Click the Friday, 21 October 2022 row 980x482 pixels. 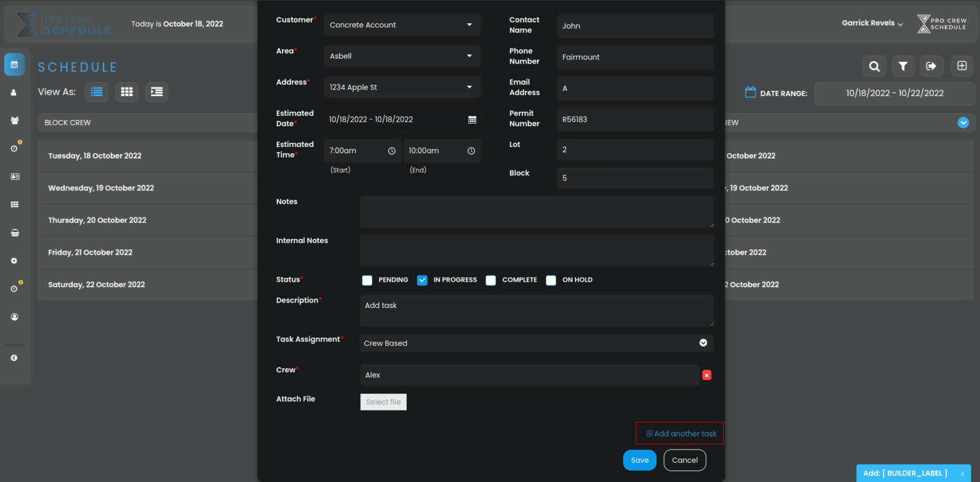pos(148,252)
